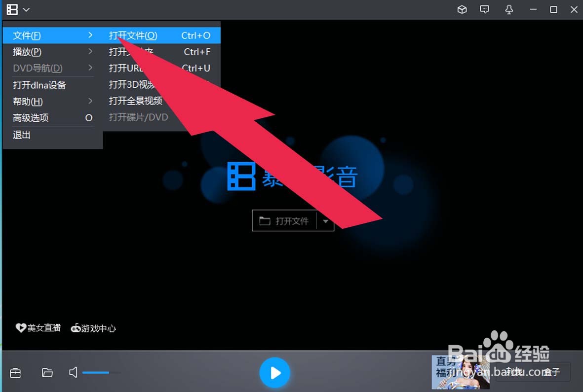Select the 帮助(H) menu item
Image resolution: width=583 pixels, height=392 pixels.
click(x=52, y=102)
